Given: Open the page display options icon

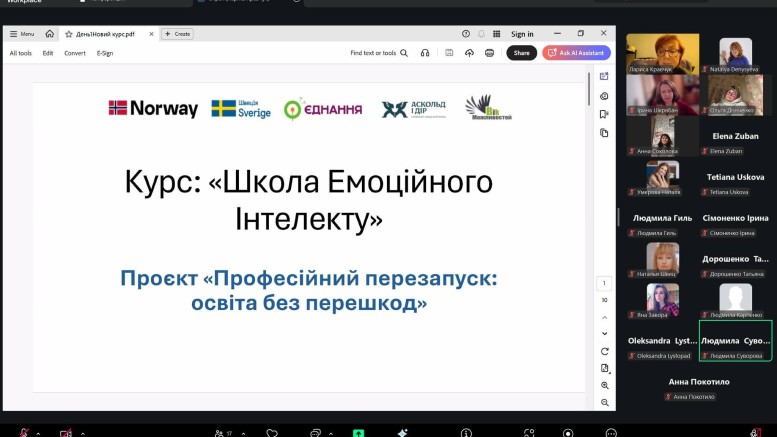Looking at the screenshot, I should 605,368.
